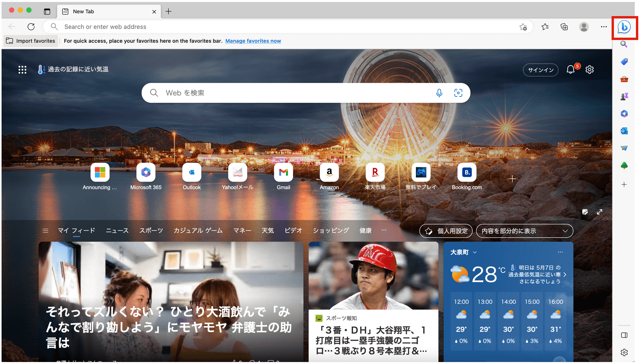Open the 内容を部分的に表示 dropdown

pos(524,231)
